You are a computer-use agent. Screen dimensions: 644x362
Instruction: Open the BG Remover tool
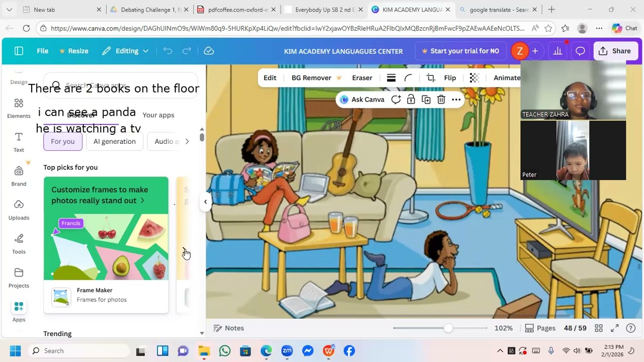[x=316, y=78]
